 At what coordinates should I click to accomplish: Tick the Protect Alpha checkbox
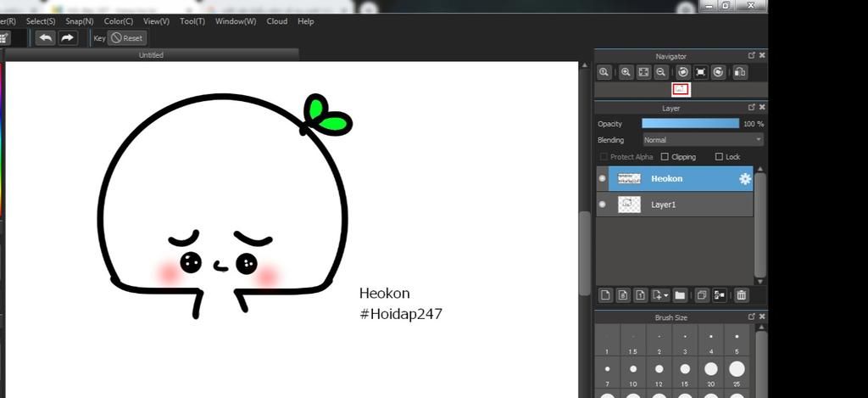click(604, 157)
